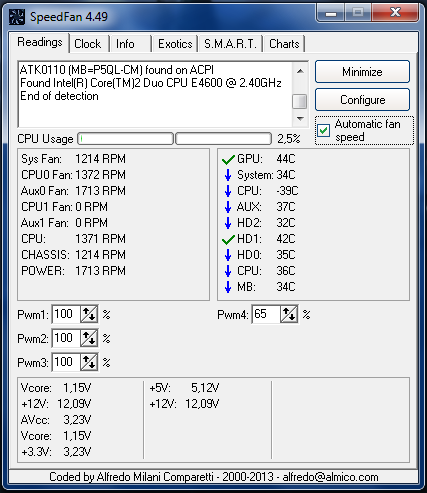Click the Minimize button in the panel
The image size is (427, 493).
click(362, 72)
